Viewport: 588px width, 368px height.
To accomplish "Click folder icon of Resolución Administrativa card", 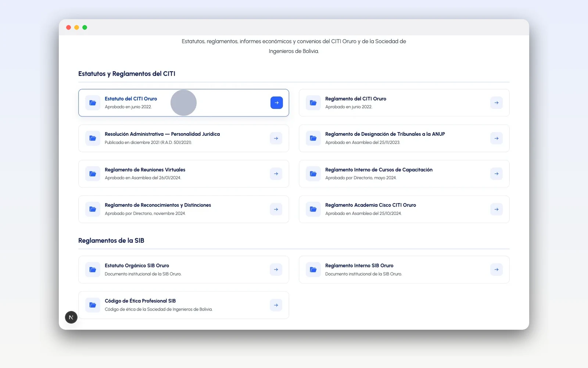I will tap(93, 138).
